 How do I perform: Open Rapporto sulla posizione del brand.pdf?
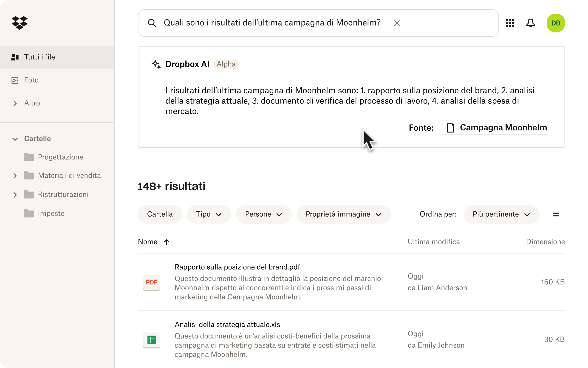click(x=237, y=267)
